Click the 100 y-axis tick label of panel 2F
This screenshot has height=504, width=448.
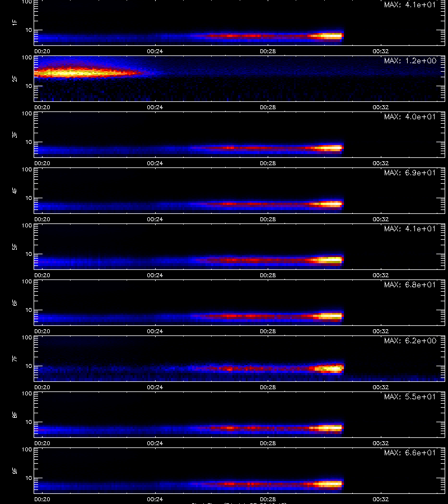27,58
